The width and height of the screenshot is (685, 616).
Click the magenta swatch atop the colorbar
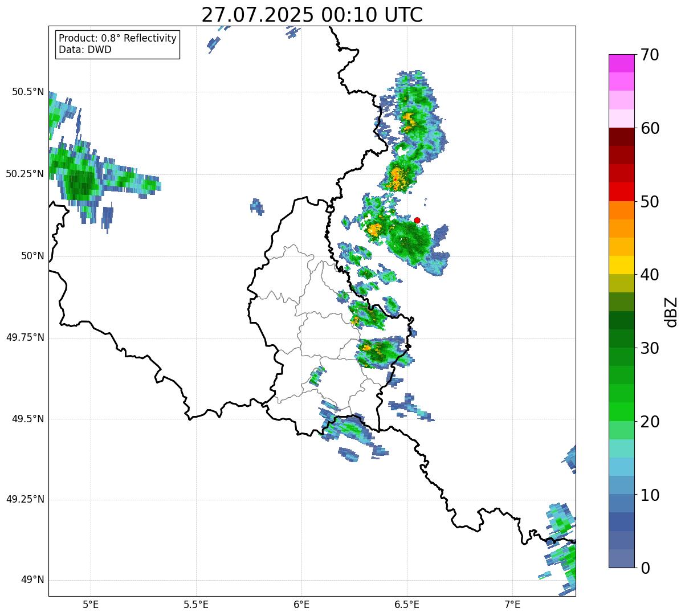pos(621,63)
